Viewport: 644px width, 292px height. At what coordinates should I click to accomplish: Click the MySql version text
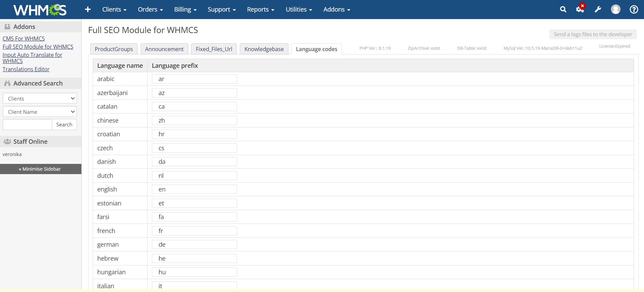(x=543, y=48)
